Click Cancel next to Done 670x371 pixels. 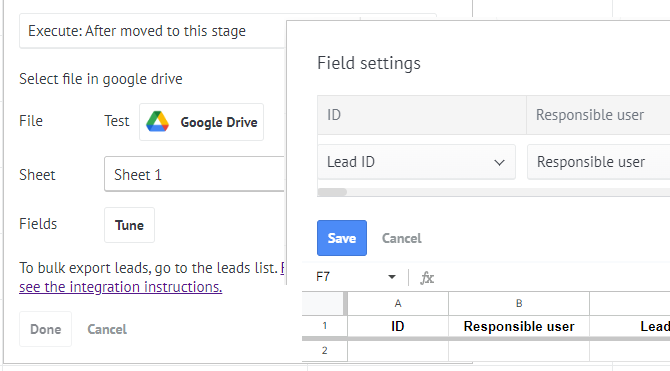point(107,329)
